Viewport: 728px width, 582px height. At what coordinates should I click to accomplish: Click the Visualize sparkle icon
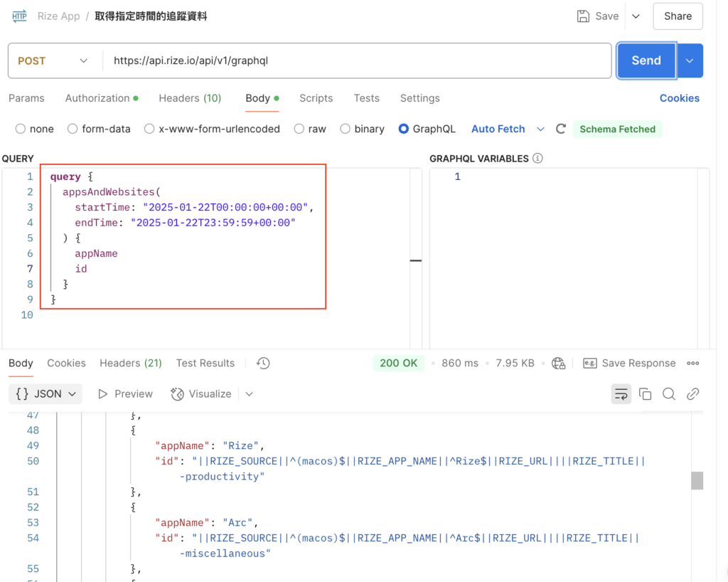click(x=177, y=394)
